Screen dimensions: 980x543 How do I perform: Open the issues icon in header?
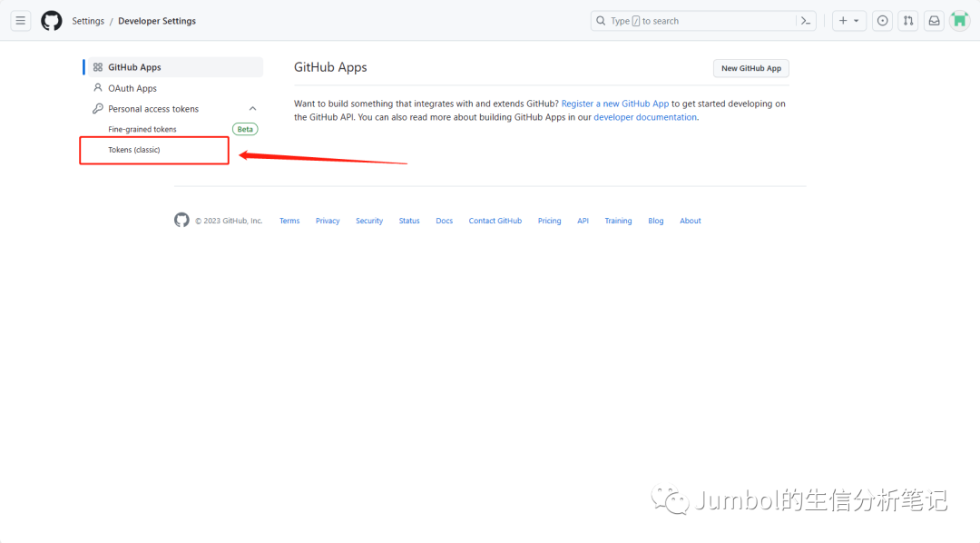click(882, 21)
